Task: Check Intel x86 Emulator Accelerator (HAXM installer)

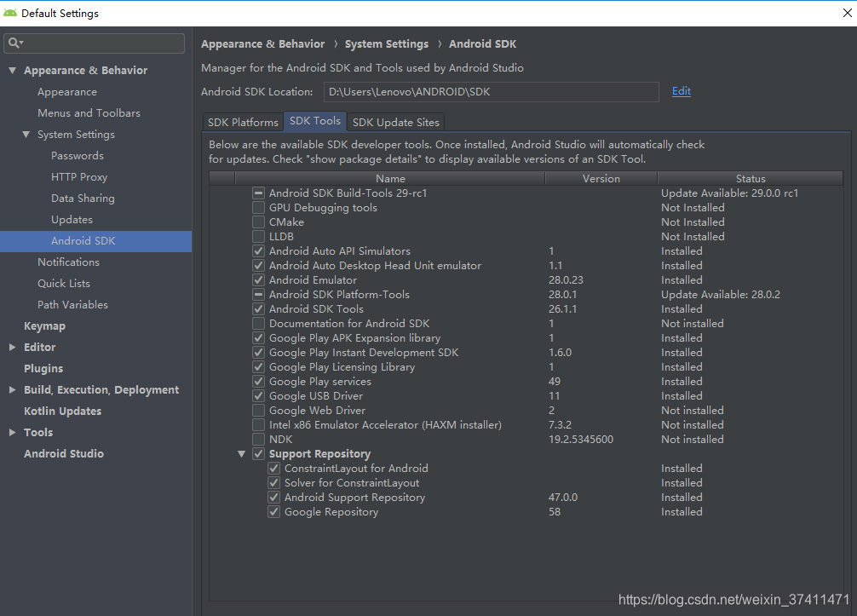Action: [258, 424]
